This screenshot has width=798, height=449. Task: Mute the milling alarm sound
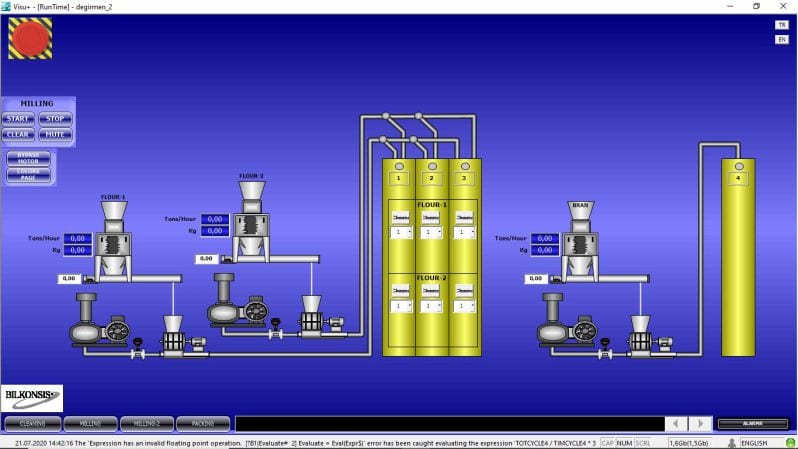tap(55, 134)
